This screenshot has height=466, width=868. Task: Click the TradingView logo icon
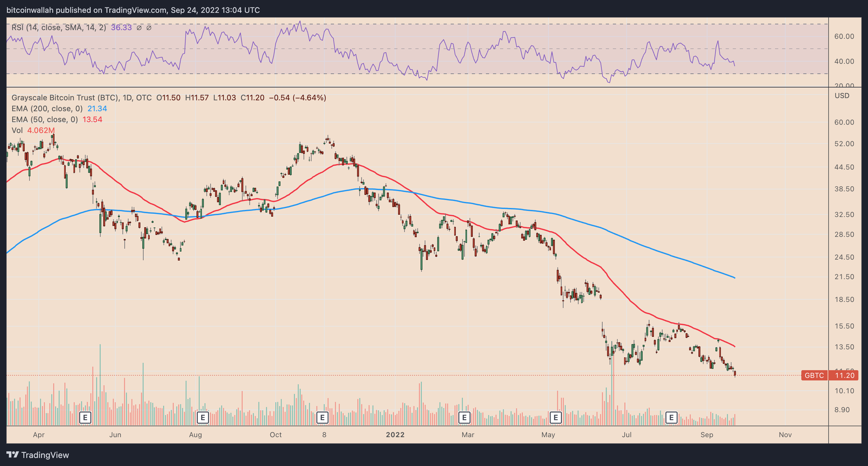coord(13,455)
